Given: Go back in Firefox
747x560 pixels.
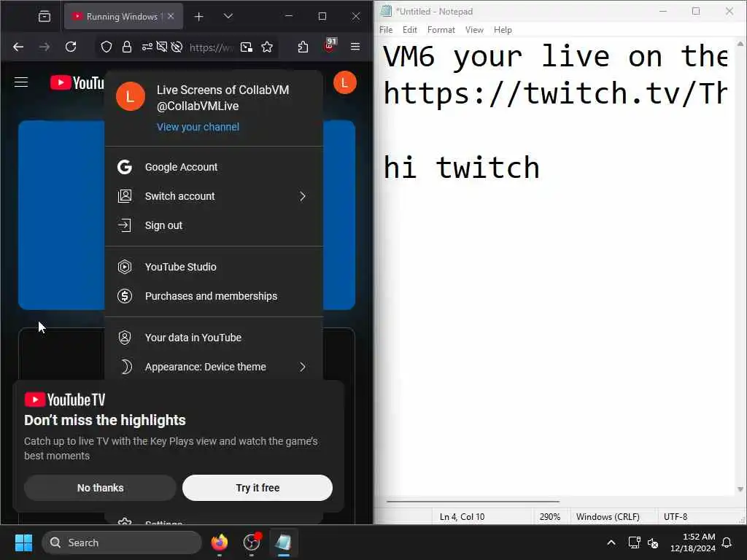Looking at the screenshot, I should coord(18,47).
